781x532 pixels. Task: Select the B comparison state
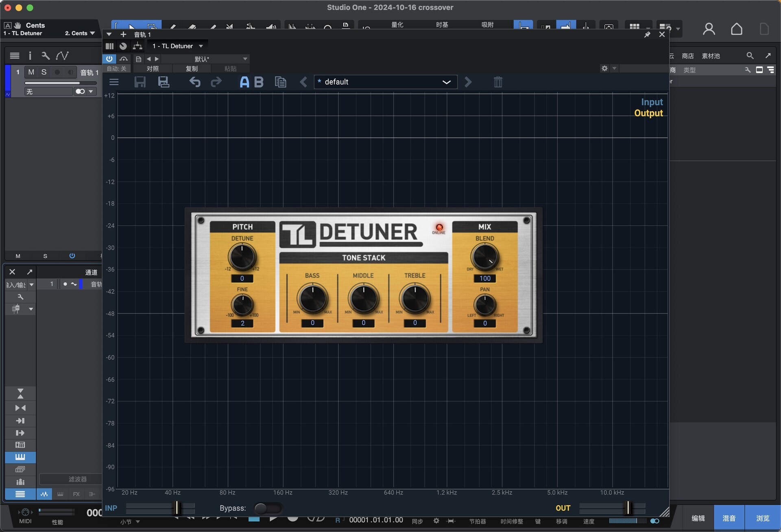tap(259, 82)
